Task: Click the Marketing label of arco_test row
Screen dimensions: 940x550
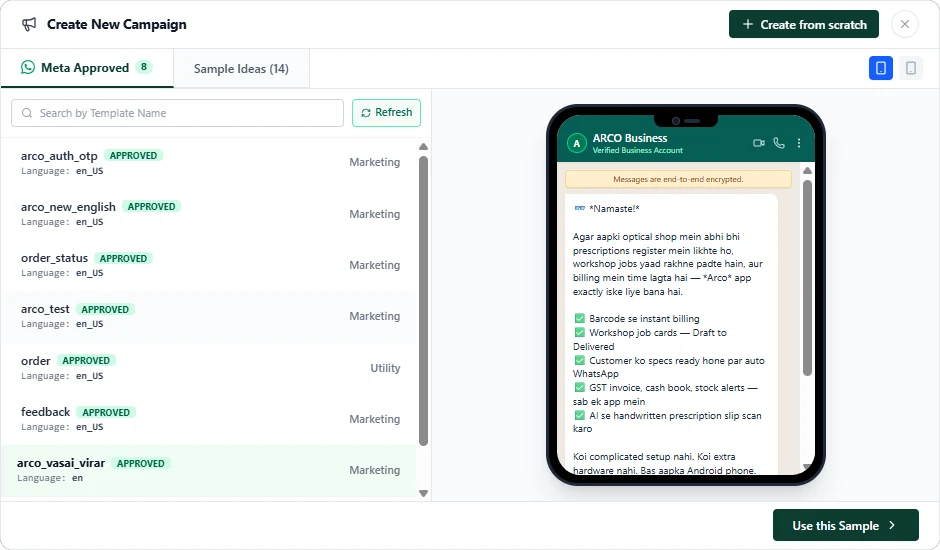Action: 375,316
